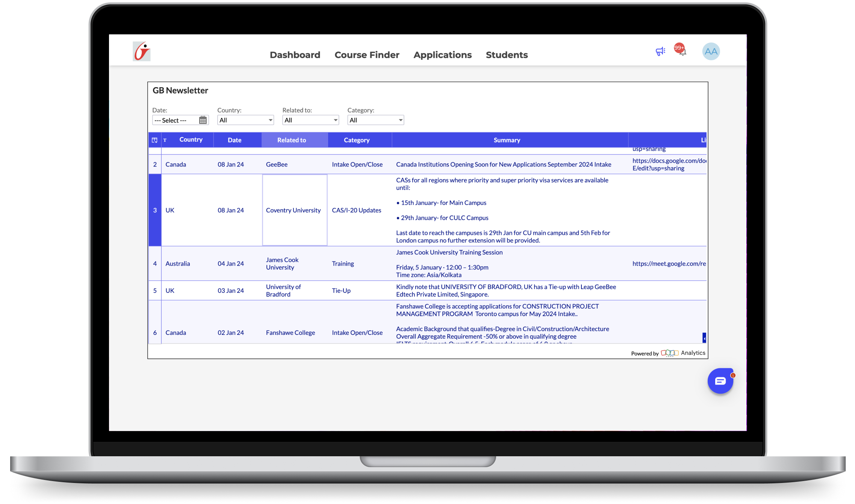Click the blue side panel expander at table edge
This screenshot has height=504, width=855.
point(704,338)
